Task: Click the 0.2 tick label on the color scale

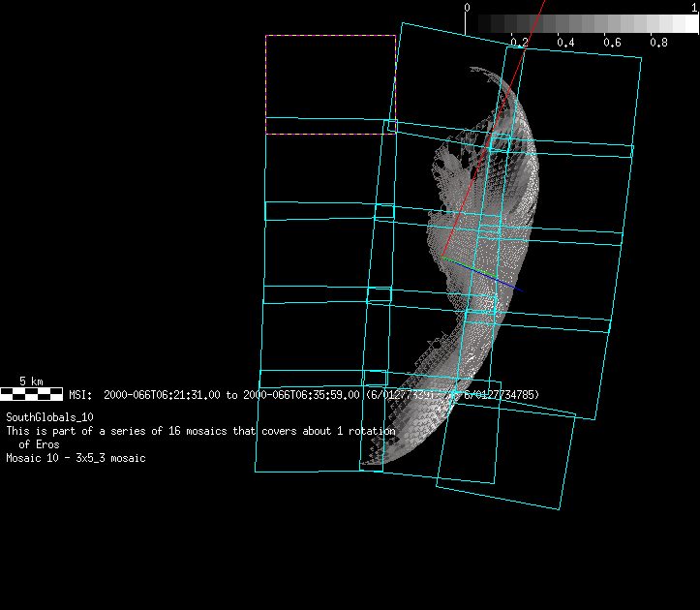Action: (519, 43)
